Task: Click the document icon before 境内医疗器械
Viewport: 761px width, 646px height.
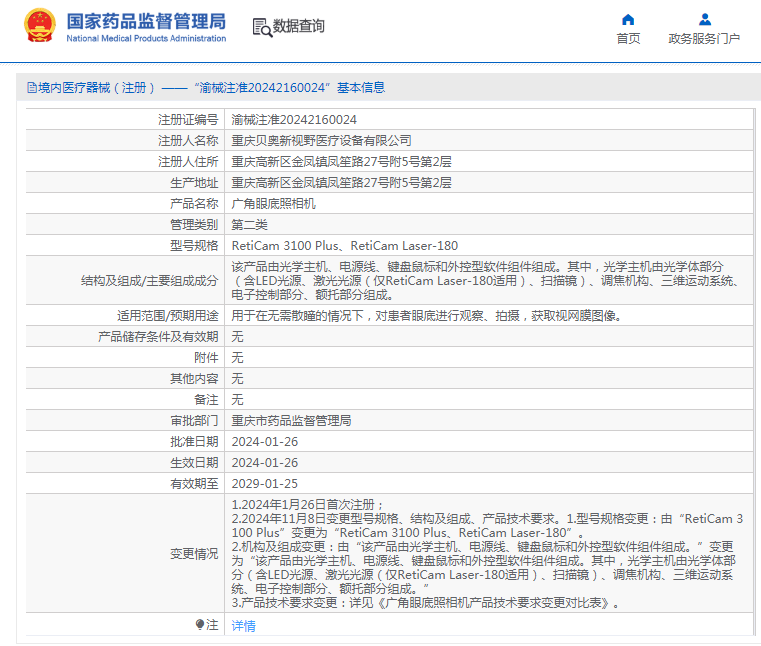Action: tap(32, 88)
